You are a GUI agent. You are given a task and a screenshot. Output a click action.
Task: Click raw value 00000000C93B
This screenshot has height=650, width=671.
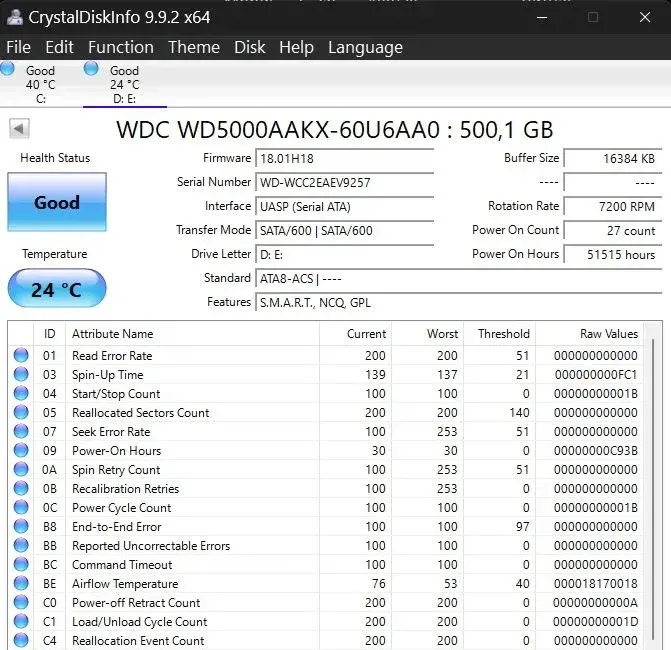coord(596,451)
